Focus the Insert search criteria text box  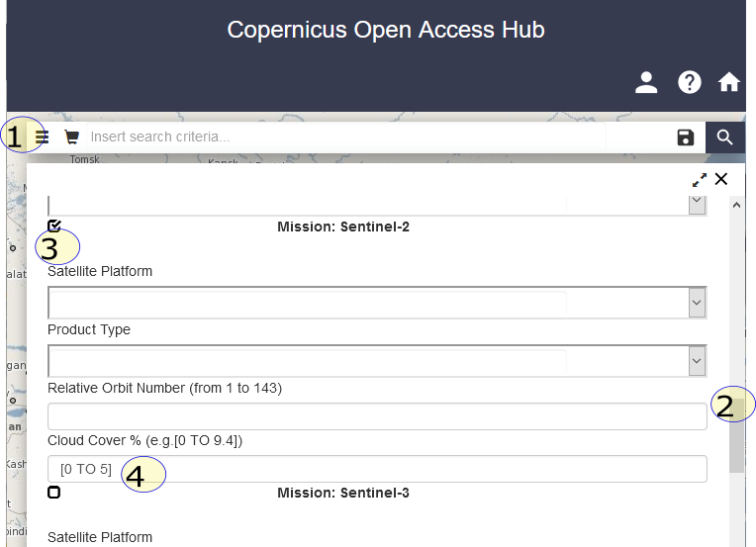tap(376, 137)
